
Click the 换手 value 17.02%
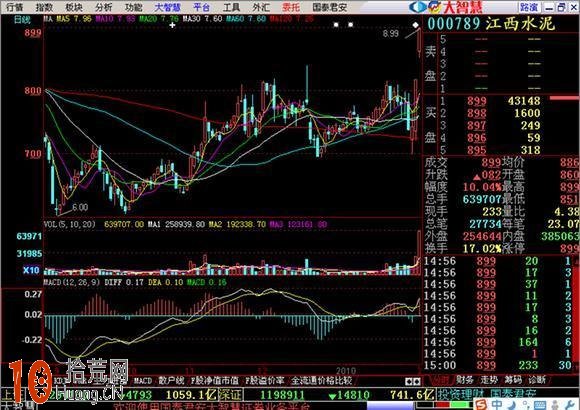point(482,248)
